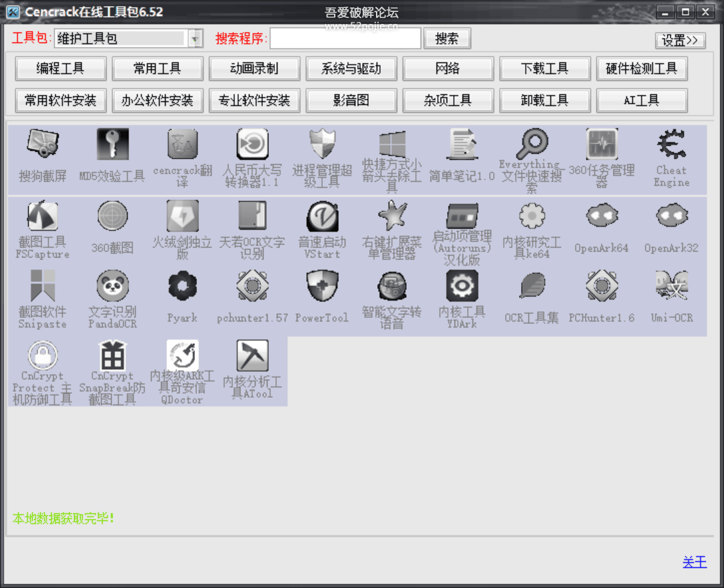Open the MD5效验工具 key icon
The width and height of the screenshot is (724, 588).
(112, 144)
